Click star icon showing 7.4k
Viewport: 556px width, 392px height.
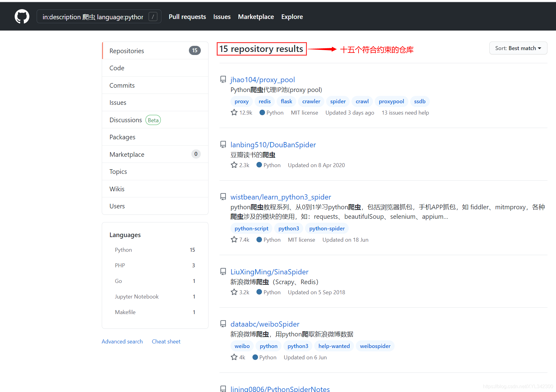(234, 240)
